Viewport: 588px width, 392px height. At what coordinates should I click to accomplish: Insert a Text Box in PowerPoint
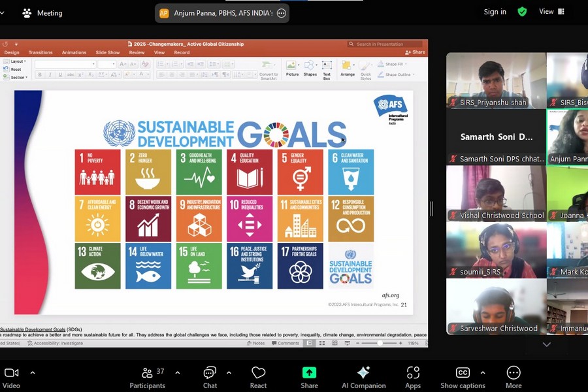(327, 70)
